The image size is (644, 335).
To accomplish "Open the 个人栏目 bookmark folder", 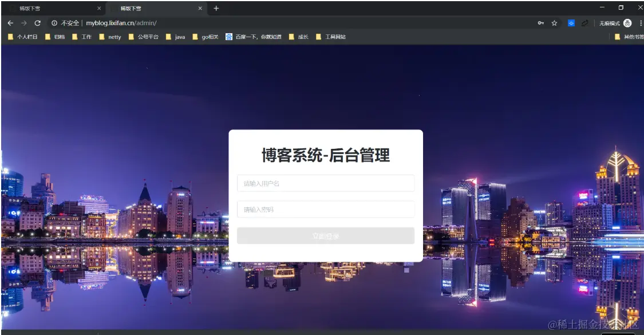I will [x=22, y=37].
